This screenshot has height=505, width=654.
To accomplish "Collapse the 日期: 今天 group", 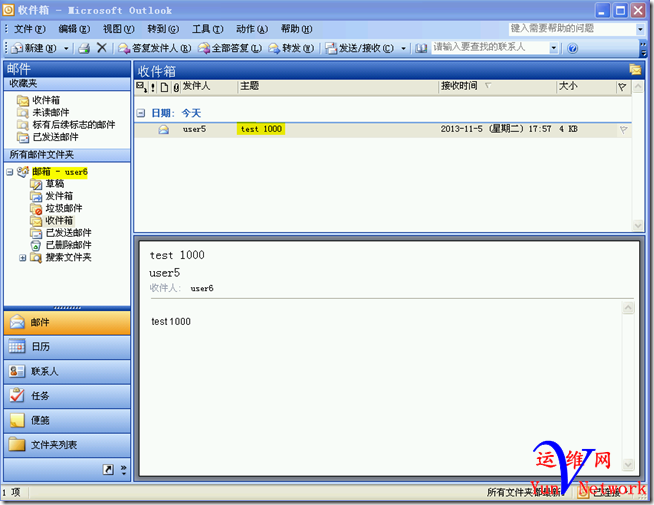I will tap(141, 113).
